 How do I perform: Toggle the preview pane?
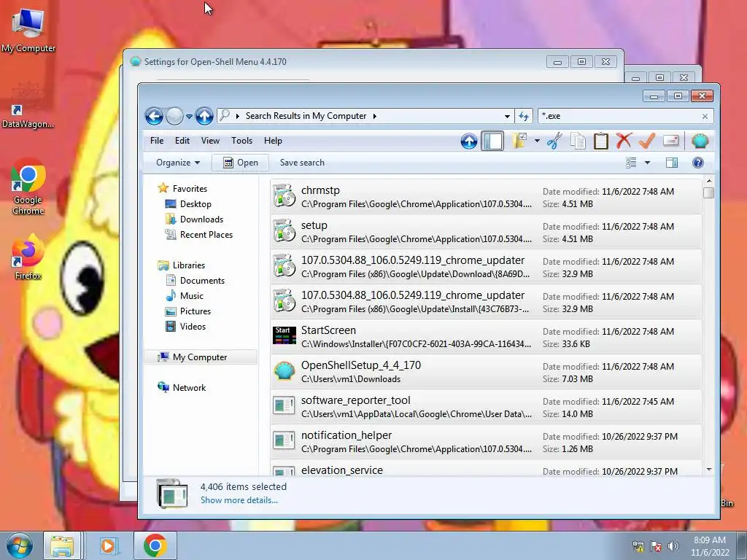(x=672, y=163)
